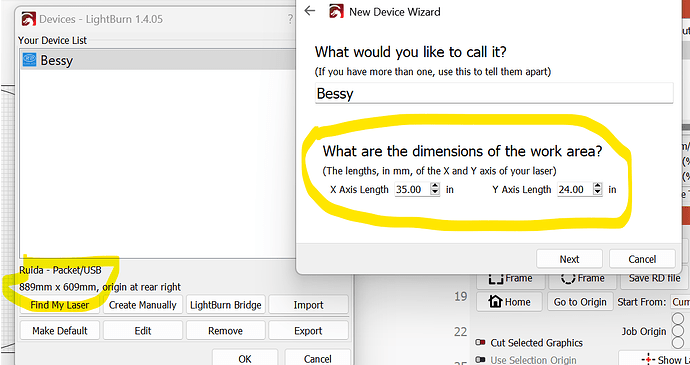Select the top Job Origin radio button
This screenshot has height=365, width=690.
pyautogui.click(x=678, y=319)
